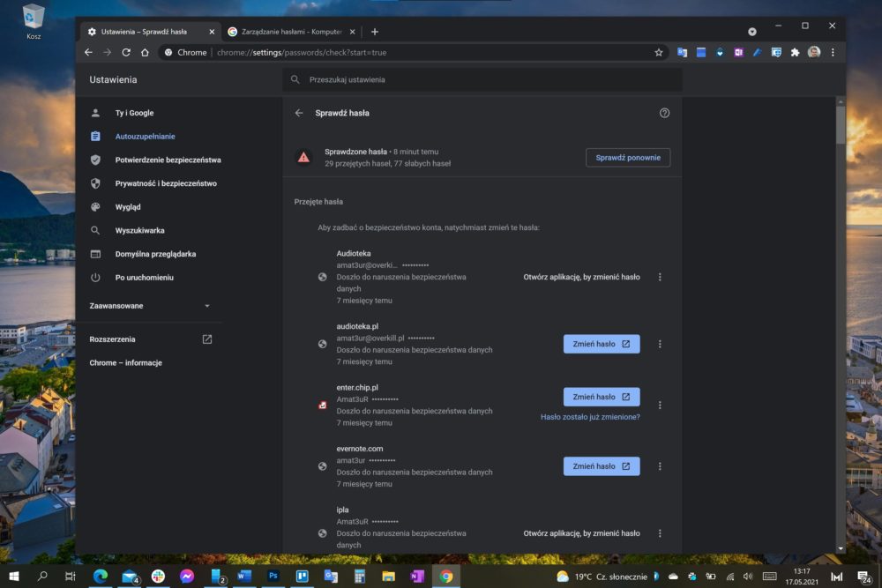Open Potwierdzenie bezpieczeństwa section
Viewport: 882px width, 588px height.
pyautogui.click(x=168, y=160)
